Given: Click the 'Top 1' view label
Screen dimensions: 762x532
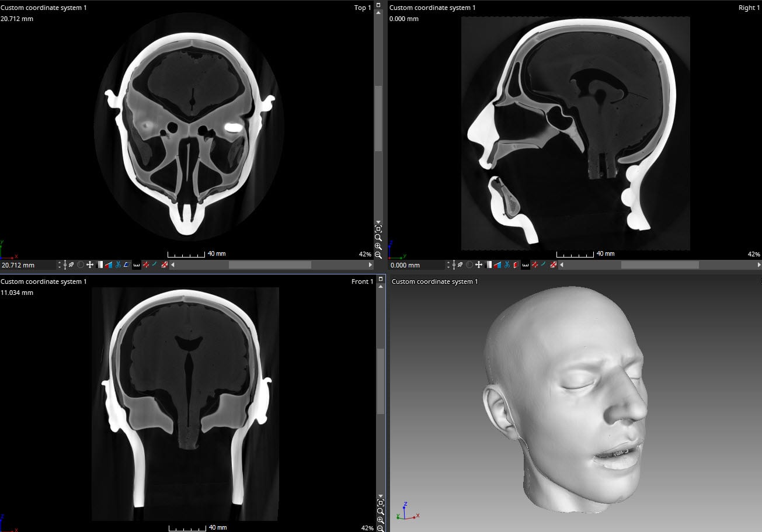Looking at the screenshot, I should (x=362, y=8).
